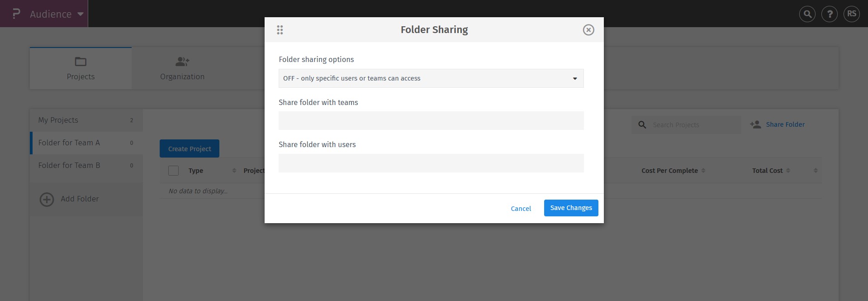The height and width of the screenshot is (301, 868).
Task: Select My Projects folder
Action: coord(86,120)
